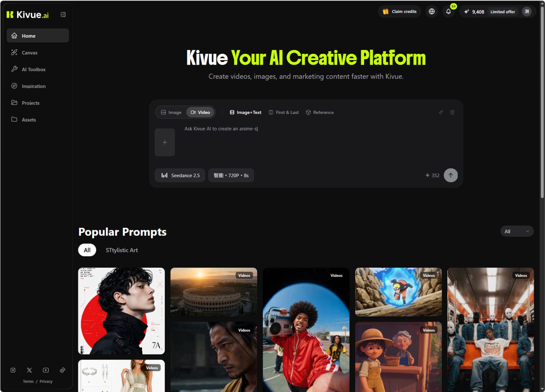Open the Colosseum sunset video thumbnail

pyautogui.click(x=214, y=292)
